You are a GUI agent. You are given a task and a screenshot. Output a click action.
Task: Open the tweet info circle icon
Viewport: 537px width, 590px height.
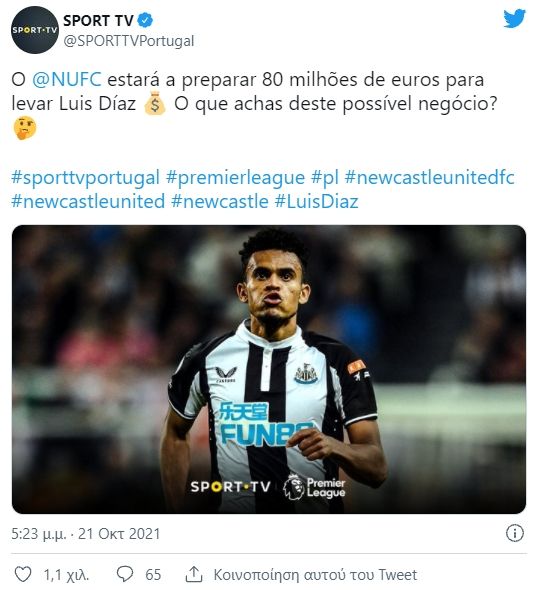[514, 533]
